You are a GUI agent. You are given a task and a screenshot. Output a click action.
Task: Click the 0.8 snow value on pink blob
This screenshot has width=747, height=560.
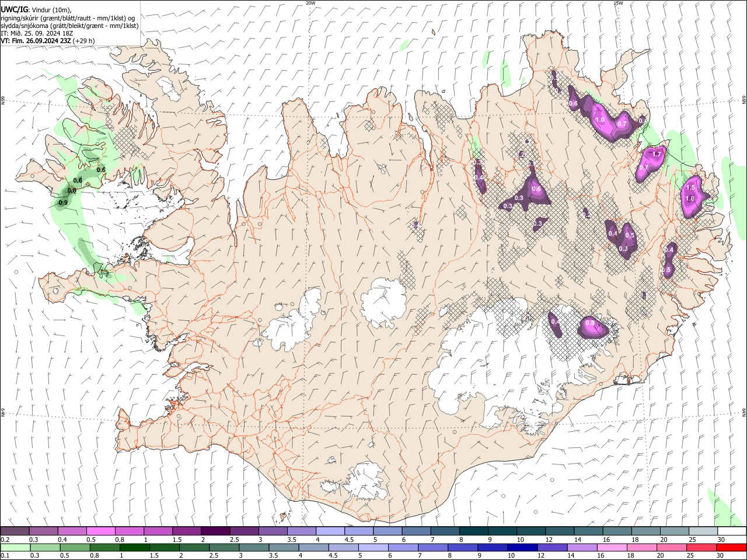tap(590, 323)
